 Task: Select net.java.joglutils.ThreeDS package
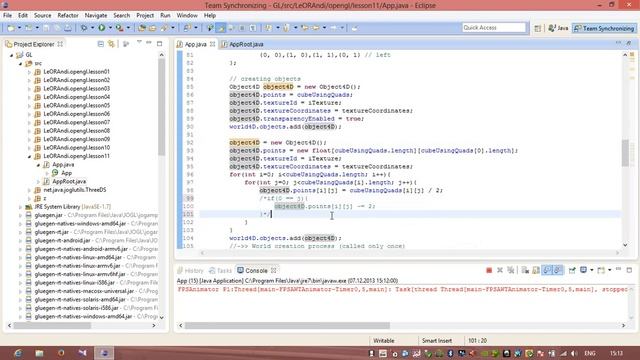(75, 190)
